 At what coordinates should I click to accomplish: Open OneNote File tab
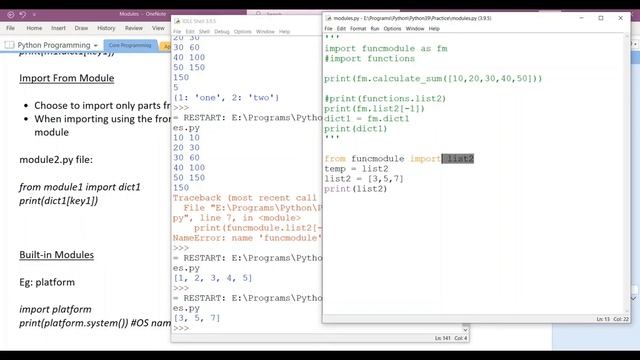[11, 28]
